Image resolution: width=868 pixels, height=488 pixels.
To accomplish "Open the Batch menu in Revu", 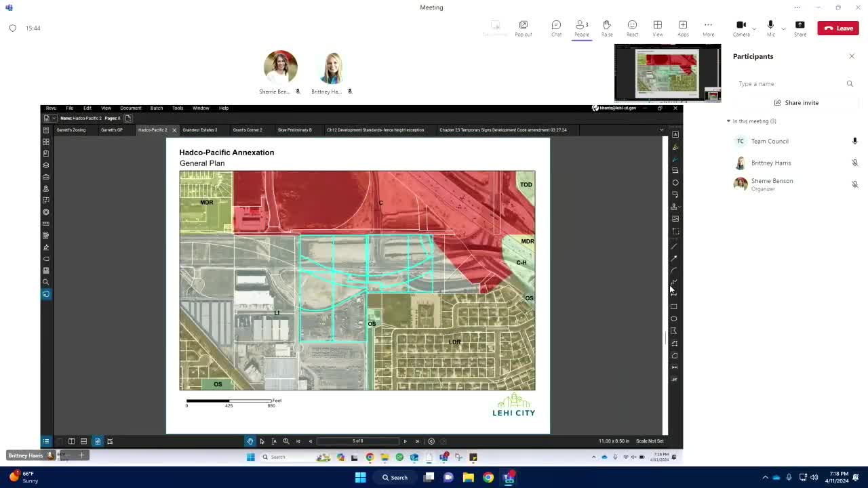I will click(x=156, y=108).
